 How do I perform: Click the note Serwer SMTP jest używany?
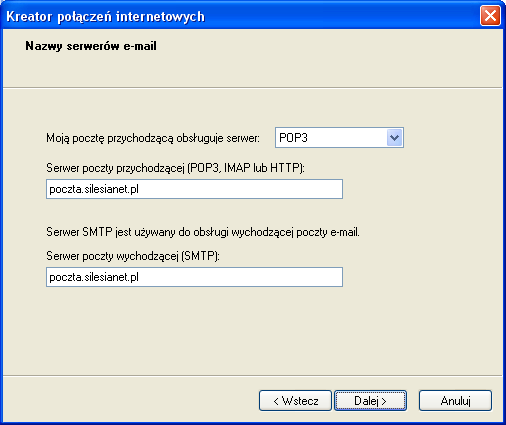coord(203,232)
